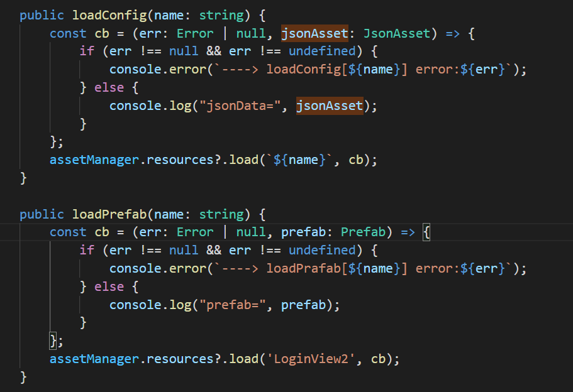The height and width of the screenshot is (392, 573).
Task: Click undefined keyword in loadPrefab's if condition
Action: point(322,251)
